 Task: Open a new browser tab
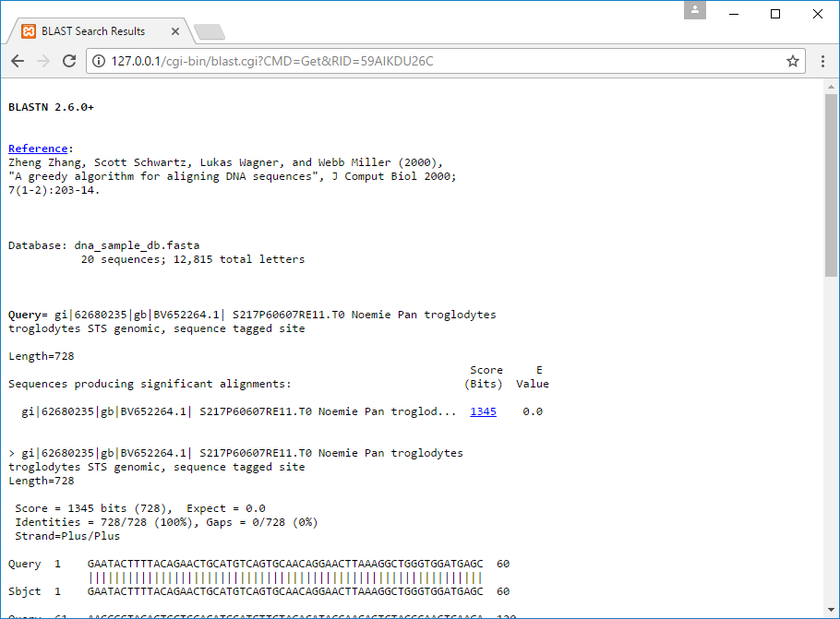(210, 32)
